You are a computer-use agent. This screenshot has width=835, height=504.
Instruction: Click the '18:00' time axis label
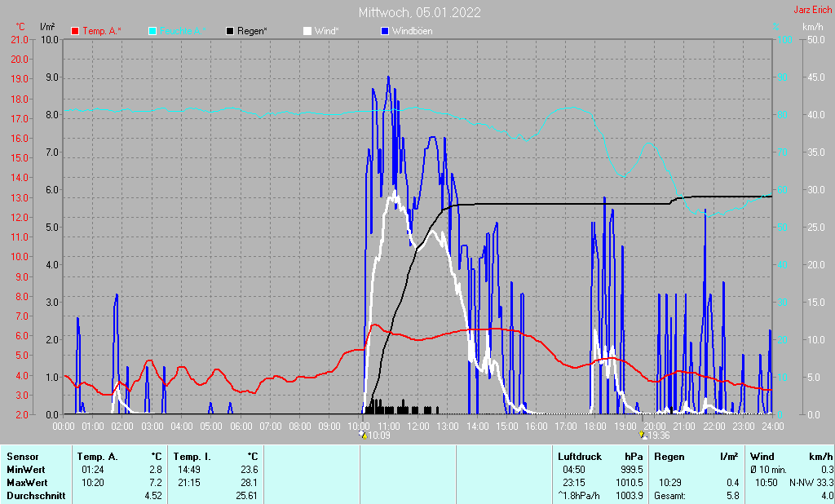pos(595,427)
